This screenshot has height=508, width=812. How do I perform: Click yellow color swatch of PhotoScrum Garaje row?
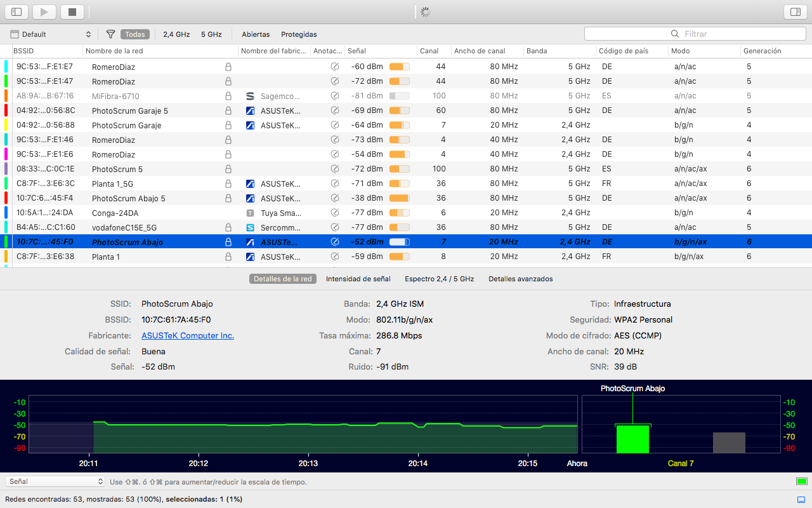pyautogui.click(x=6, y=125)
